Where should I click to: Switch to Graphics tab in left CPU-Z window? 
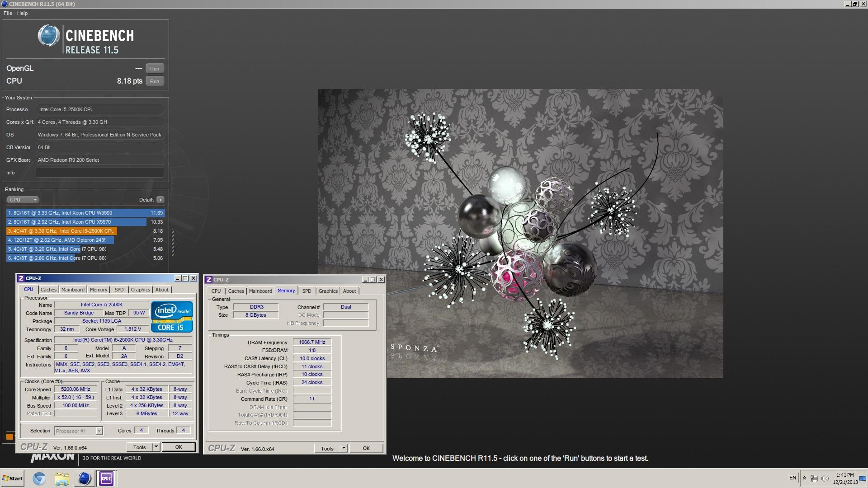pos(140,290)
